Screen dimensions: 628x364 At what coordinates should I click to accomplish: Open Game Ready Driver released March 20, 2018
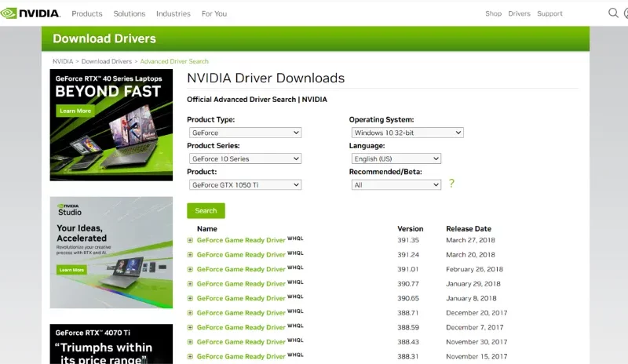click(241, 255)
